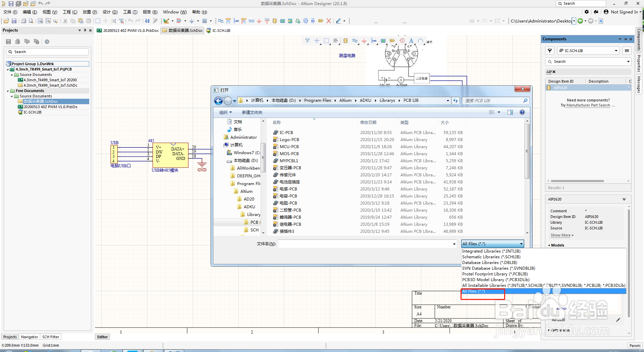
Task: Click the help question mark in Open dialog
Action: pos(522,112)
